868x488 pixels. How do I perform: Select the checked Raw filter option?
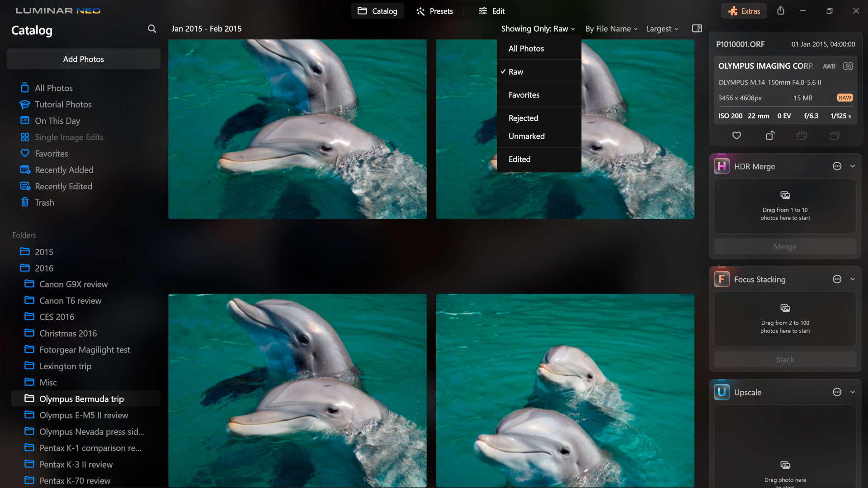[516, 72]
